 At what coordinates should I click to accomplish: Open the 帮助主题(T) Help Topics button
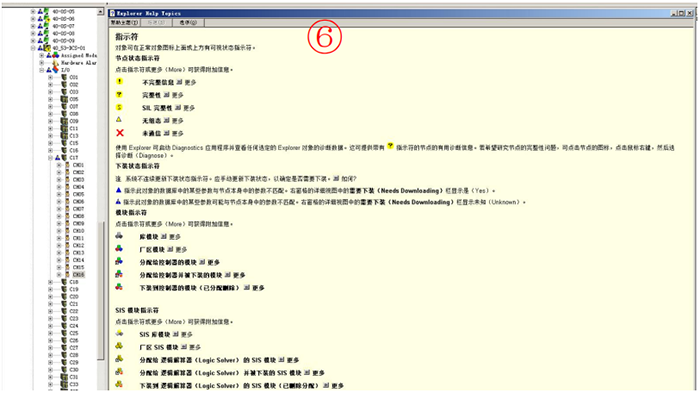pos(125,22)
